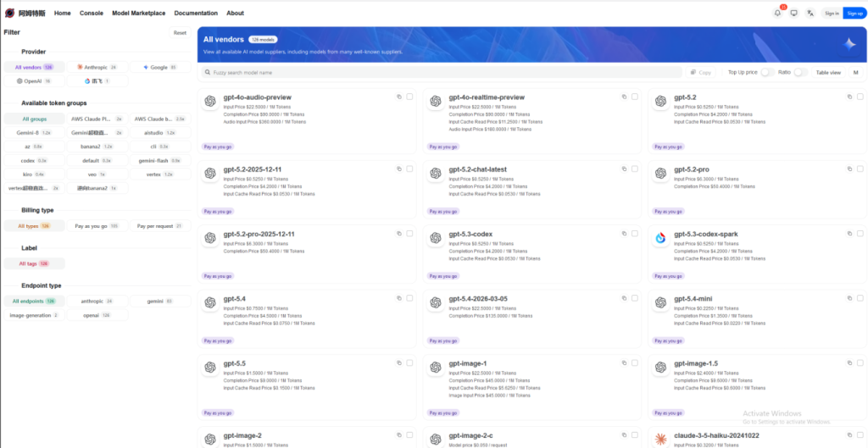
Task: Click the M button next to Table view
Action: [856, 73]
